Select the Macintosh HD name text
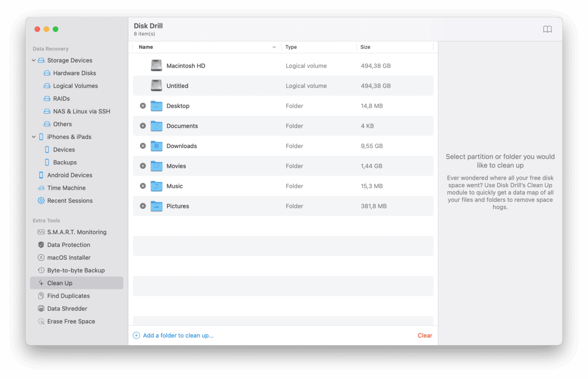The height and width of the screenshot is (379, 588). [186, 66]
